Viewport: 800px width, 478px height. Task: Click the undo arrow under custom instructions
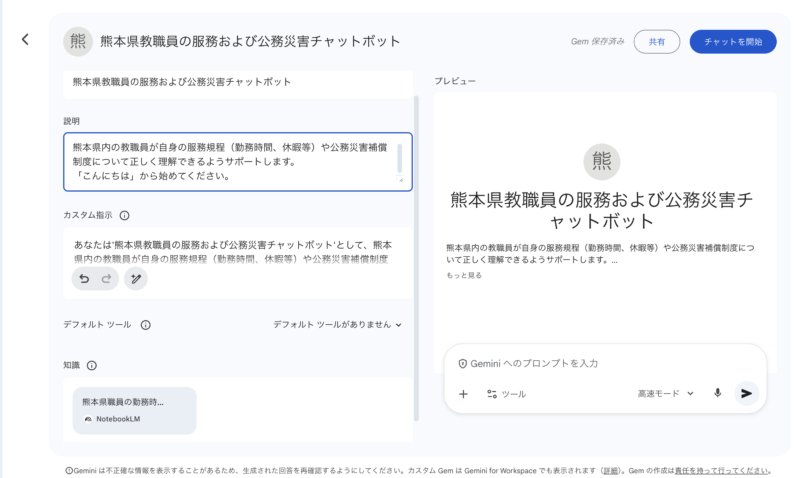click(x=85, y=281)
